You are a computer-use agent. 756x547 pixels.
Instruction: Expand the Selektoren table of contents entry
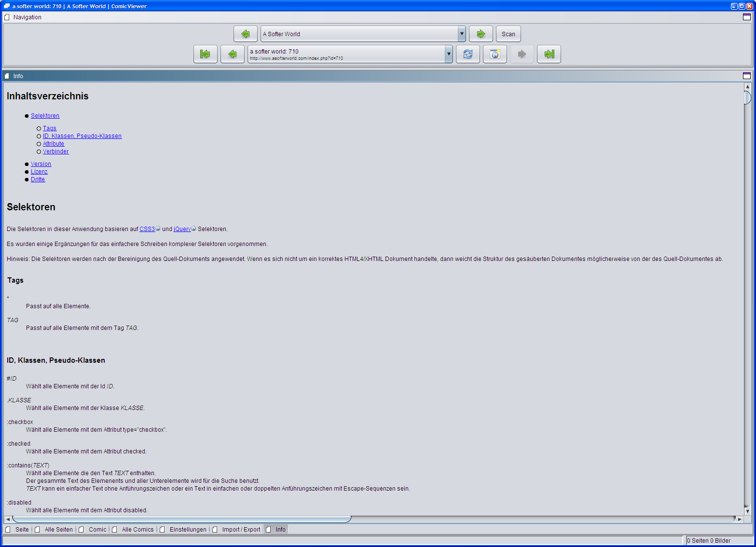[45, 115]
